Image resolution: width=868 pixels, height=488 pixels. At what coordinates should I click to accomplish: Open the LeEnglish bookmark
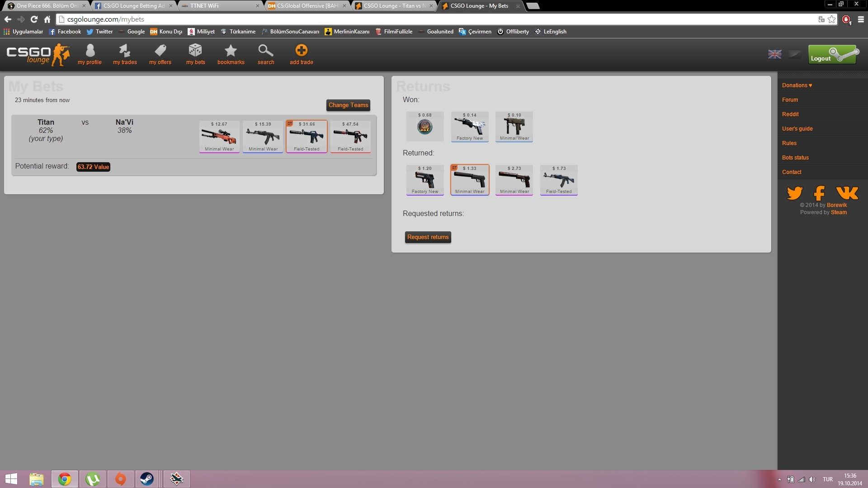tap(551, 32)
